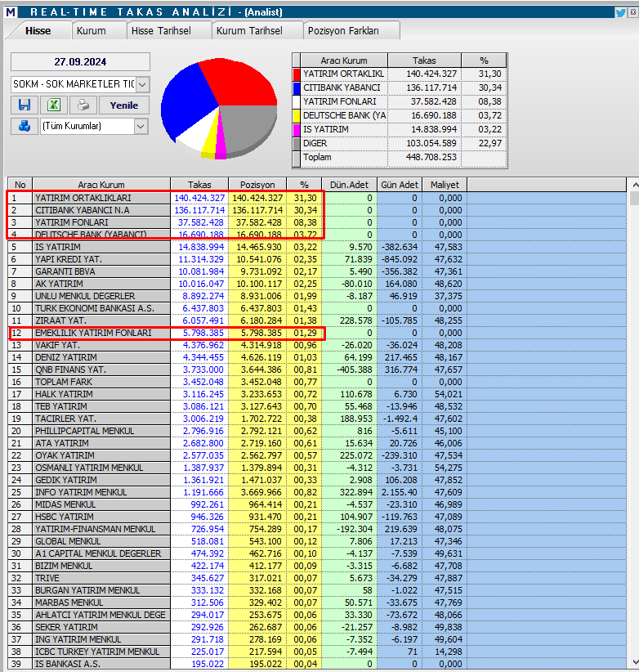This screenshot has width=639, height=672.
Task: Switch to the Kurum tab
Action: (92, 31)
